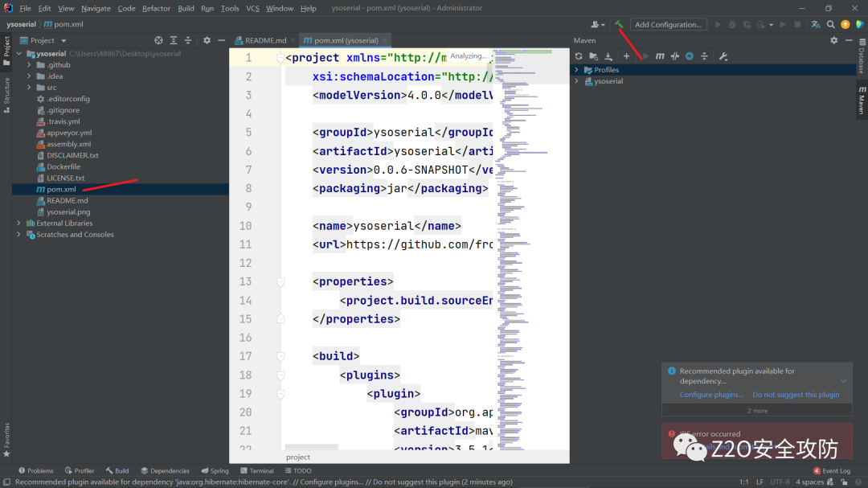
Task: Expand the plugin notification chevron
Action: (843, 381)
